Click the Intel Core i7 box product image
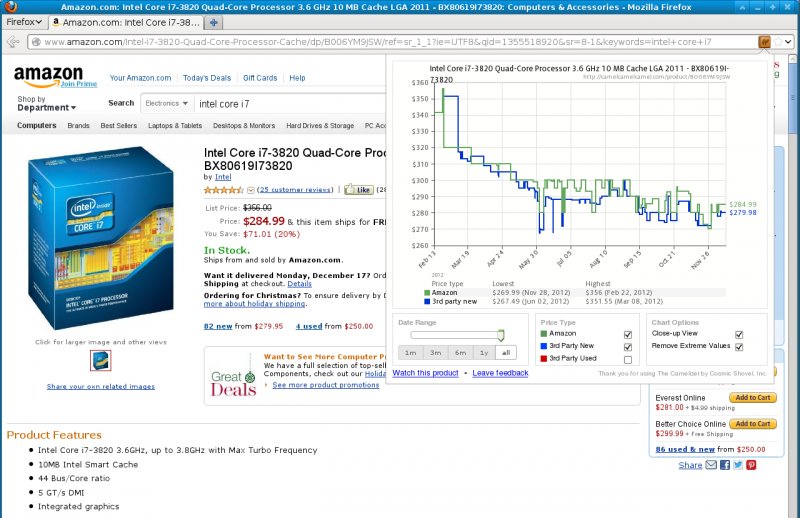800x518 pixels. point(102,237)
